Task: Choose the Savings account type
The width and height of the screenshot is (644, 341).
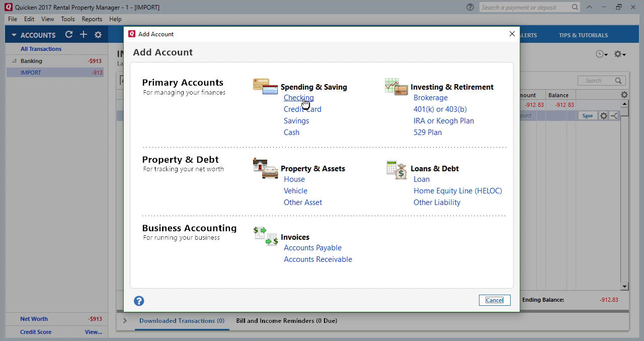Action: (296, 121)
